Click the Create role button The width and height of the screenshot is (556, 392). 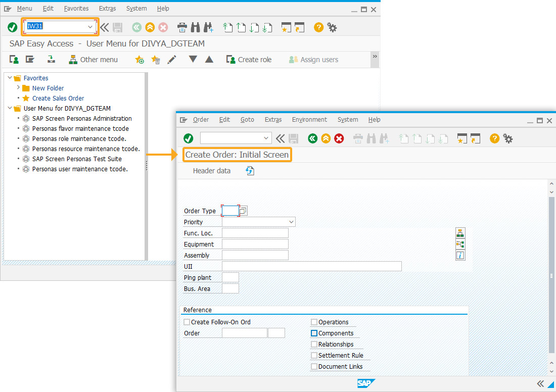(249, 60)
